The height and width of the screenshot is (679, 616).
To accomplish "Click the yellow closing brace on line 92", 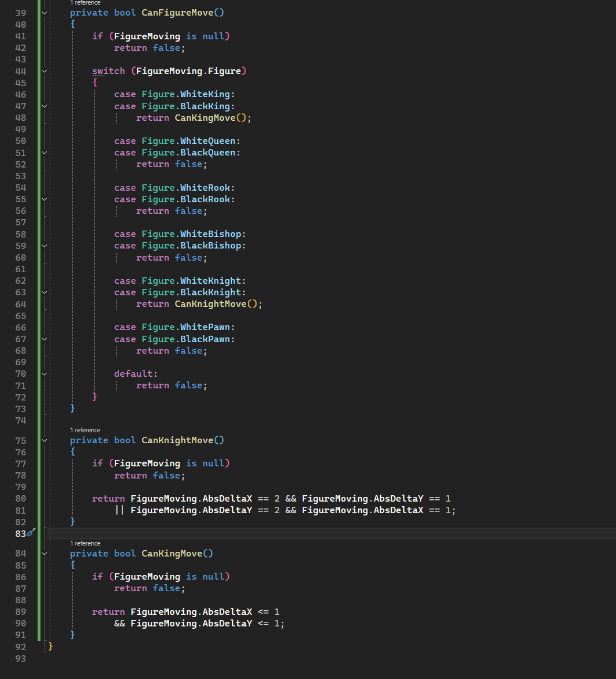I will coord(50,646).
